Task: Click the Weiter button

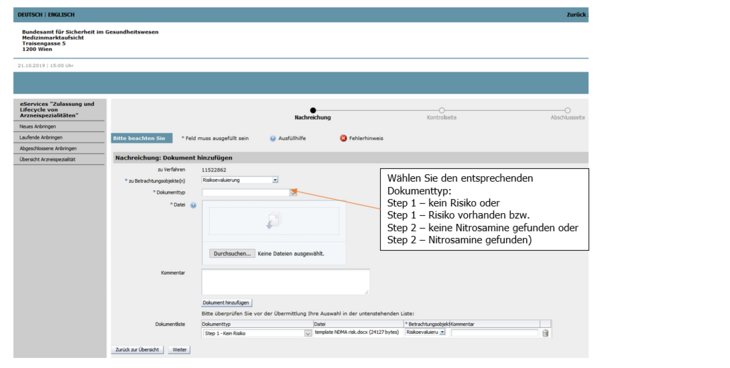Action: point(179,349)
